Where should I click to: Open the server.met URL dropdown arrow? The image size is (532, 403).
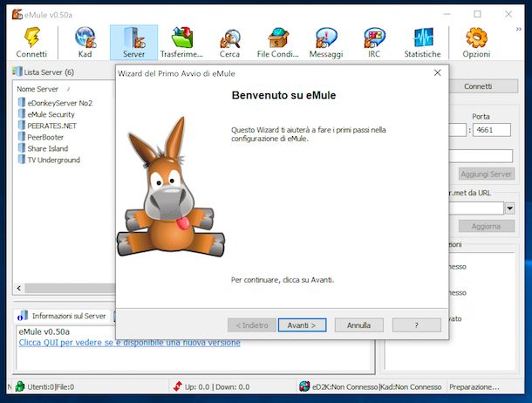[509, 208]
